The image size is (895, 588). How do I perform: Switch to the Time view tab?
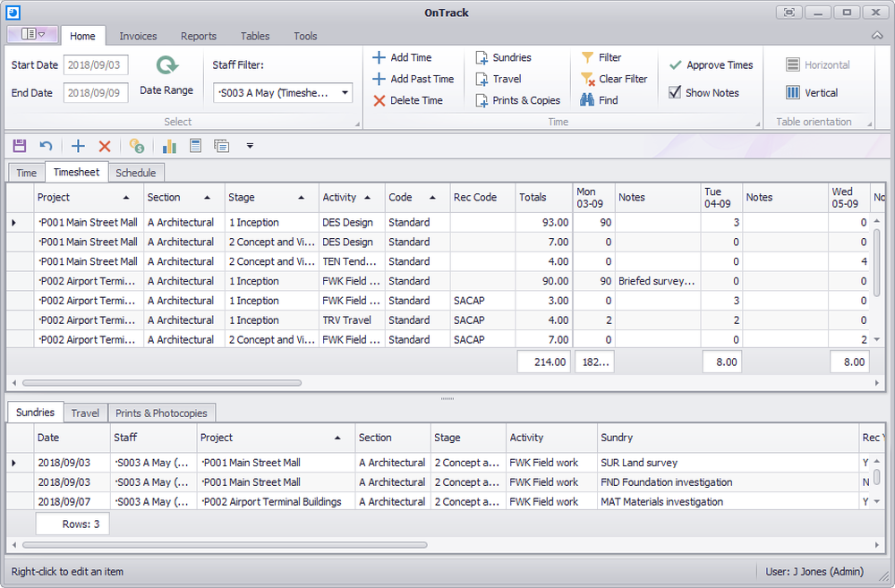(26, 173)
